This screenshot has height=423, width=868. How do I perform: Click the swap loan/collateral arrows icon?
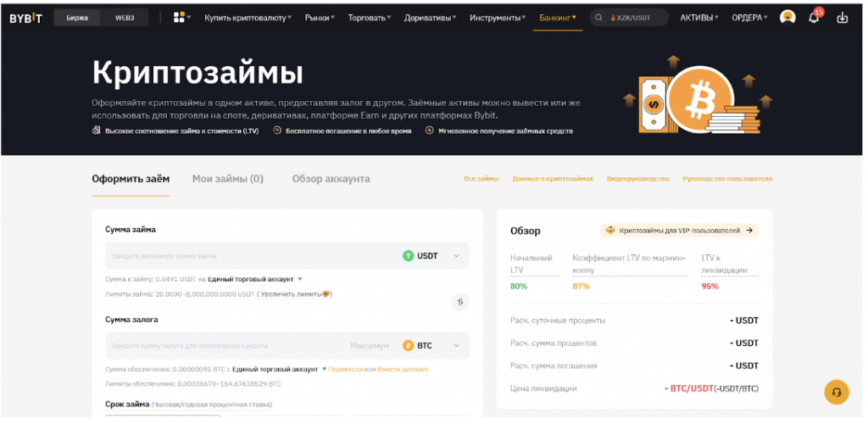pos(460,302)
